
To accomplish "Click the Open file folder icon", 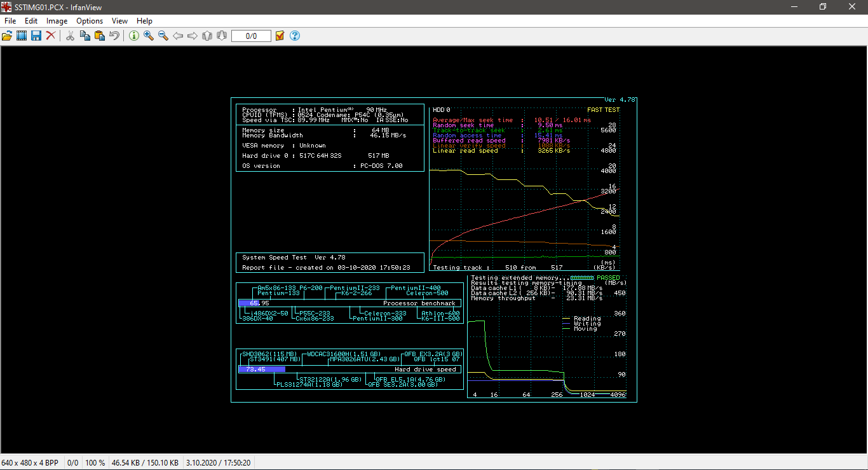I will point(7,36).
